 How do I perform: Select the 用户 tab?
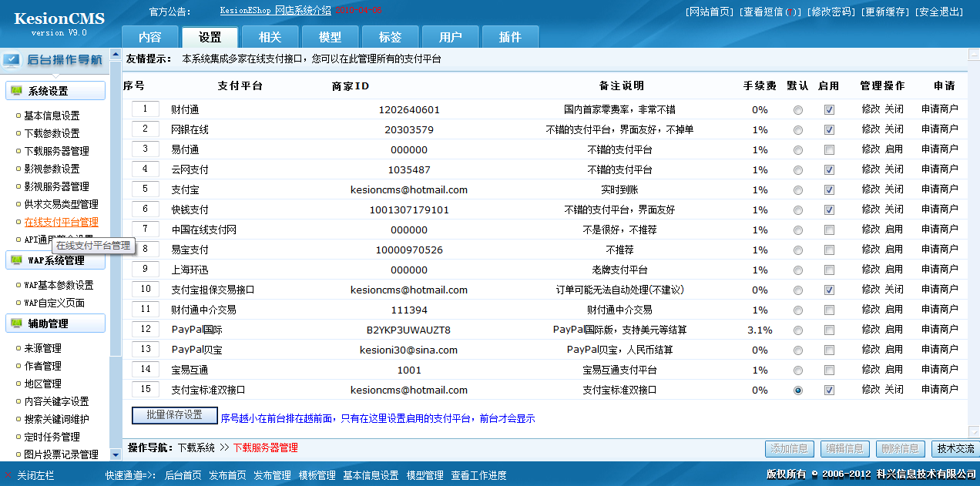(x=451, y=37)
